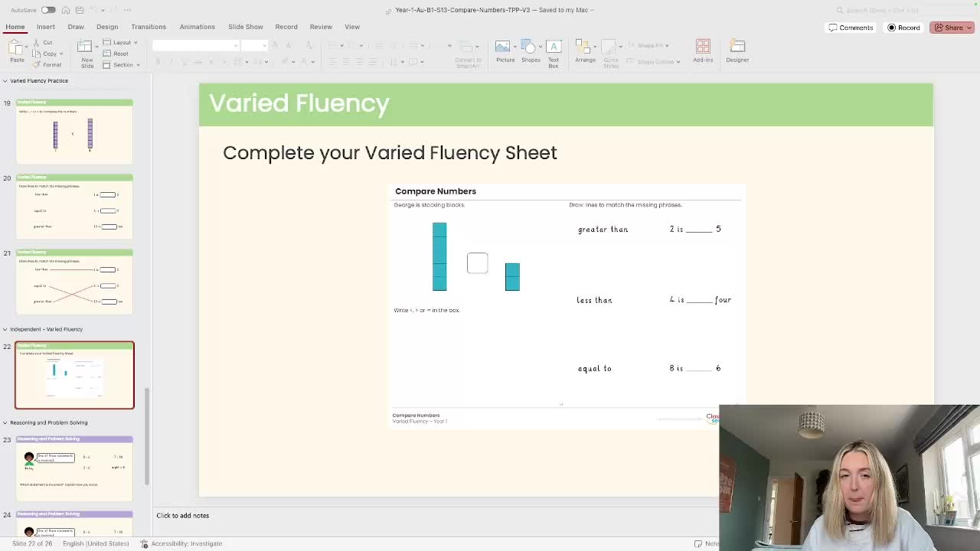The width and height of the screenshot is (980, 551).
Task: Open the Shapes gallery
Action: (x=531, y=52)
